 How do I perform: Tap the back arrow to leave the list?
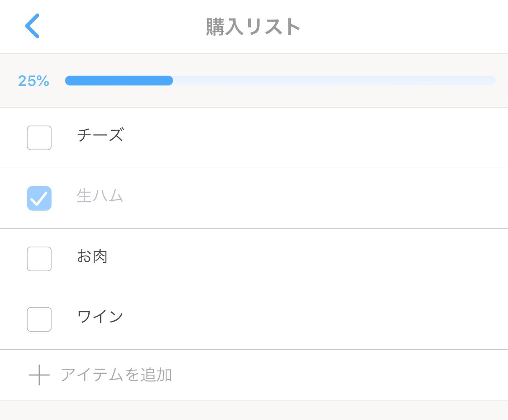coord(32,26)
